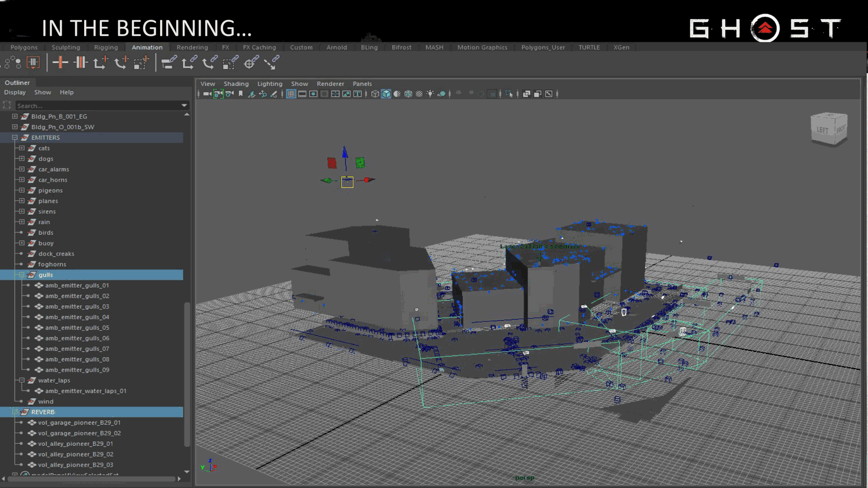This screenshot has width=868, height=488.
Task: Click the film gate icon
Action: (x=302, y=94)
